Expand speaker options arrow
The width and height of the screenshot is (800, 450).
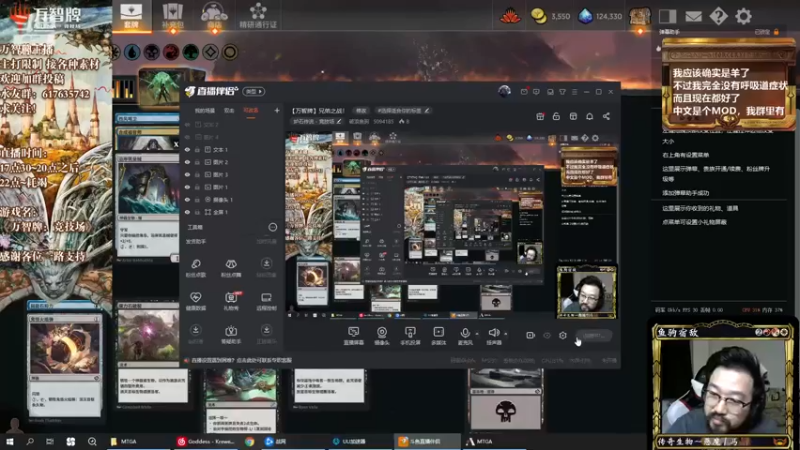point(506,334)
